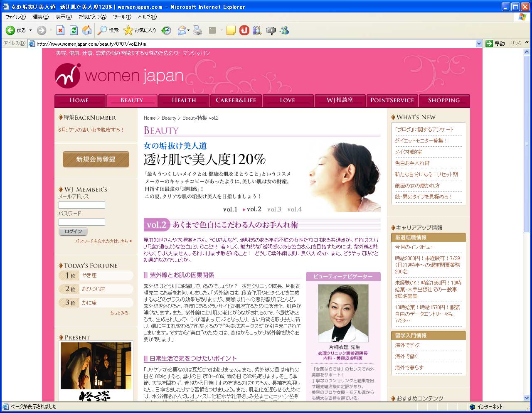Image resolution: width=532 pixels, height=413 pixels.
Task: Click the メールアドレス input field
Action: 82,205
